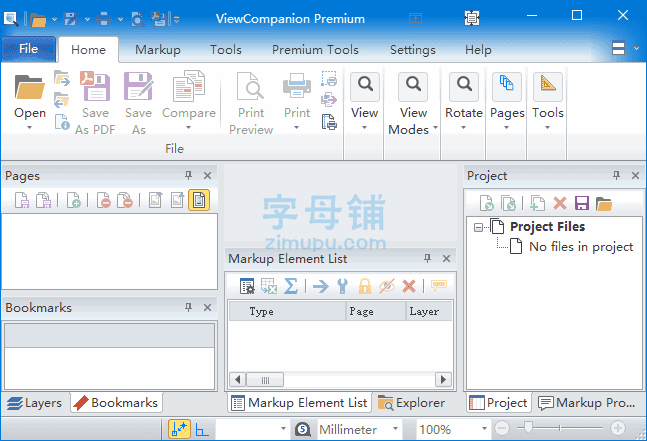Open the ribbon Tools menu
The height and width of the screenshot is (441, 647).
tap(548, 102)
